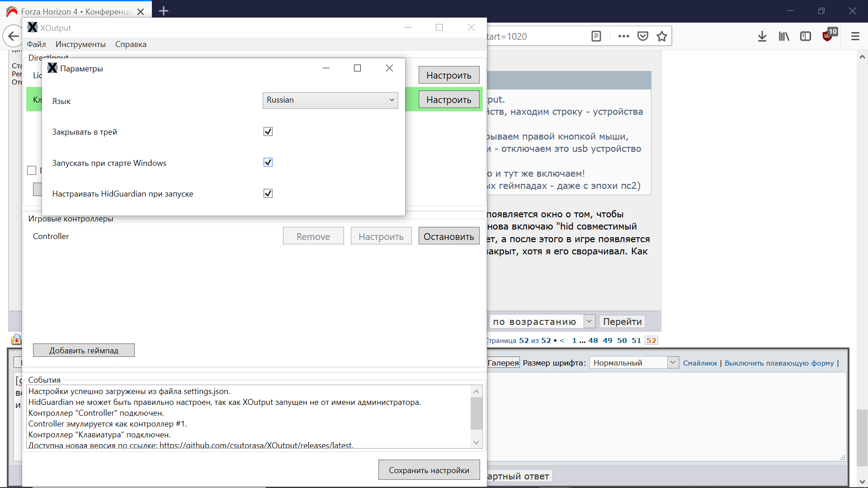This screenshot has width=868, height=488.
Task: Open the 'Справка' menu
Action: click(131, 44)
